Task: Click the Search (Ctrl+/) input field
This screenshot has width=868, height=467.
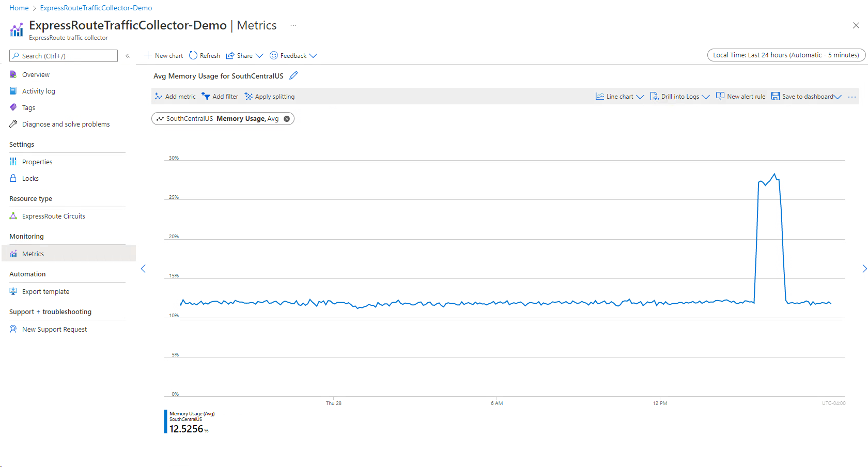Action: pyautogui.click(x=64, y=56)
